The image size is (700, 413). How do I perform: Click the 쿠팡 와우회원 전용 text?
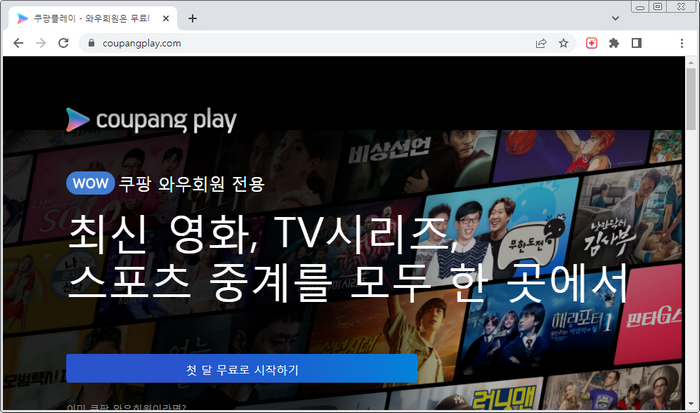[192, 184]
